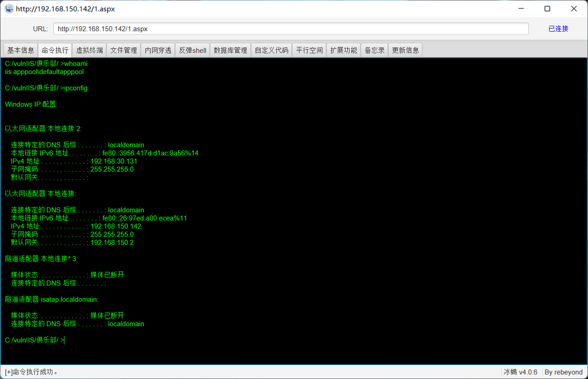This screenshot has width=588, height=379.
Task: Open the 虚拟终端 tab
Action: [x=90, y=50]
